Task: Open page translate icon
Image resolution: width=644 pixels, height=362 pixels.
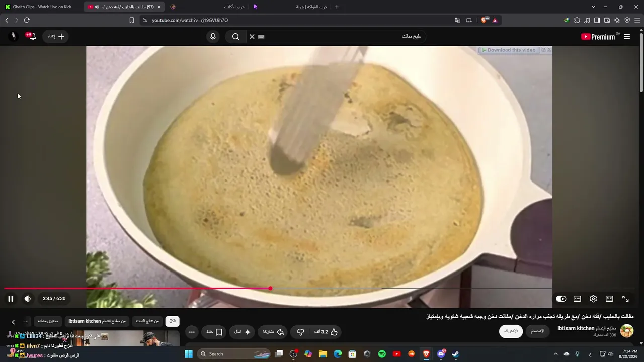Action: pos(457,20)
